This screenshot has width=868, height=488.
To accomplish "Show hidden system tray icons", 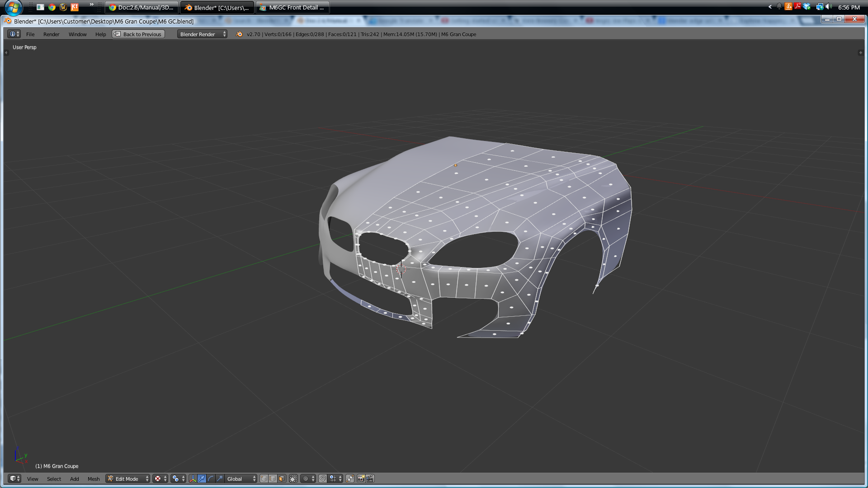I will [770, 7].
